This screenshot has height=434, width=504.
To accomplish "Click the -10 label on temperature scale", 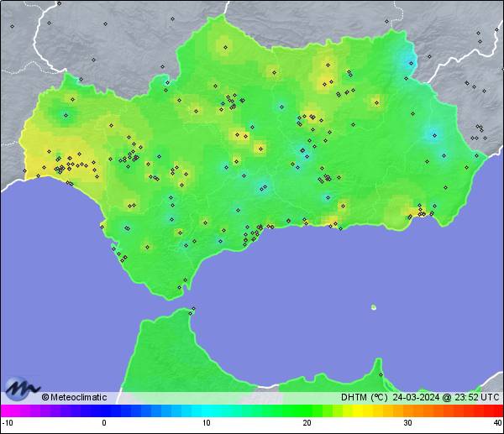I will 8,424.
